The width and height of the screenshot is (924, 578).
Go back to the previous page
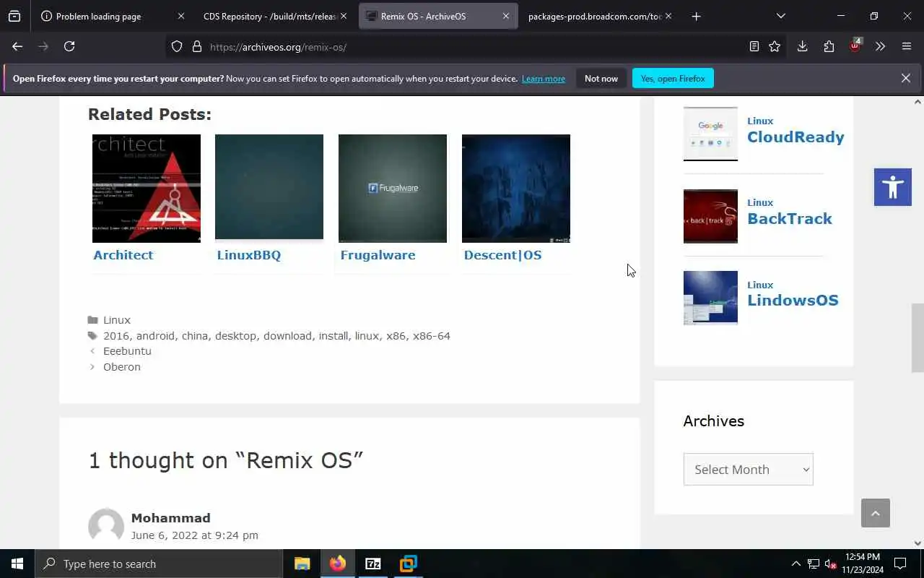[17, 46]
